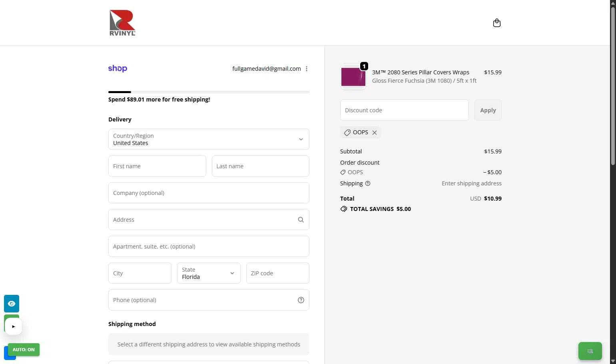Click the fullgamedavid@gmail.com email text

[x=267, y=69]
